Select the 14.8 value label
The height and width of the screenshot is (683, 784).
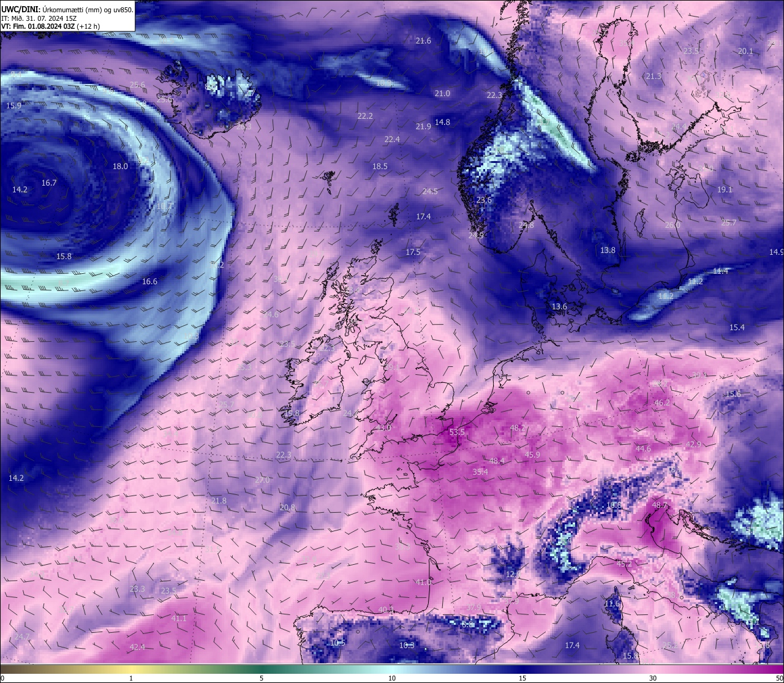tap(442, 123)
